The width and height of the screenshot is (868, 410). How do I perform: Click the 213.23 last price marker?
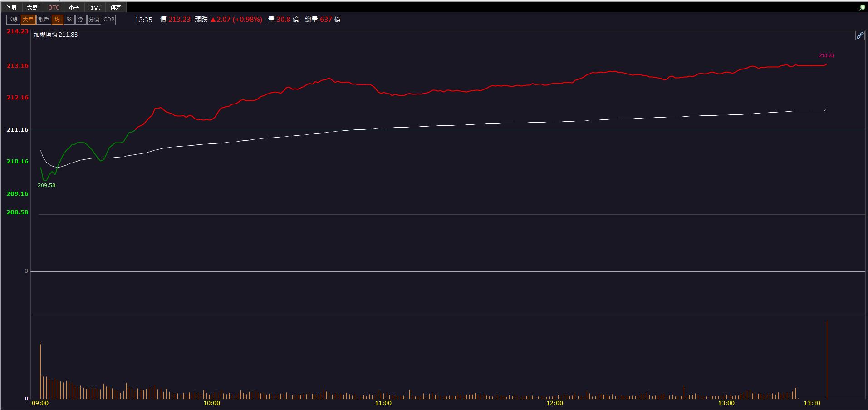click(826, 55)
